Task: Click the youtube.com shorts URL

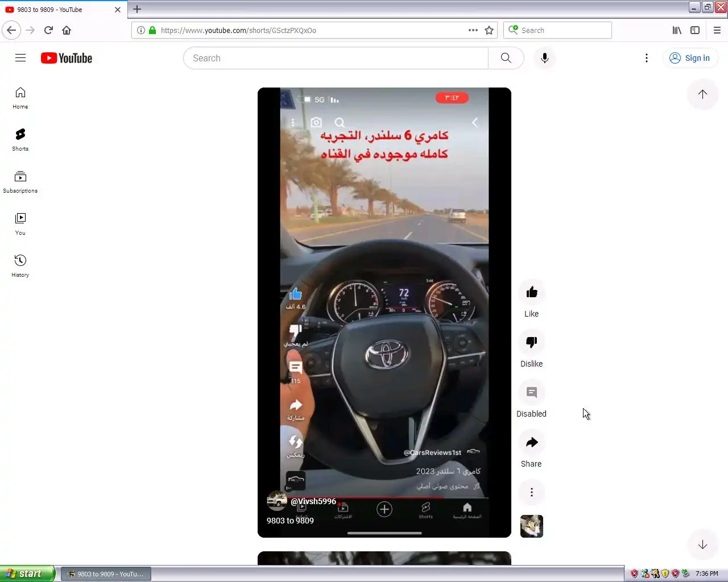Action: tap(238, 30)
